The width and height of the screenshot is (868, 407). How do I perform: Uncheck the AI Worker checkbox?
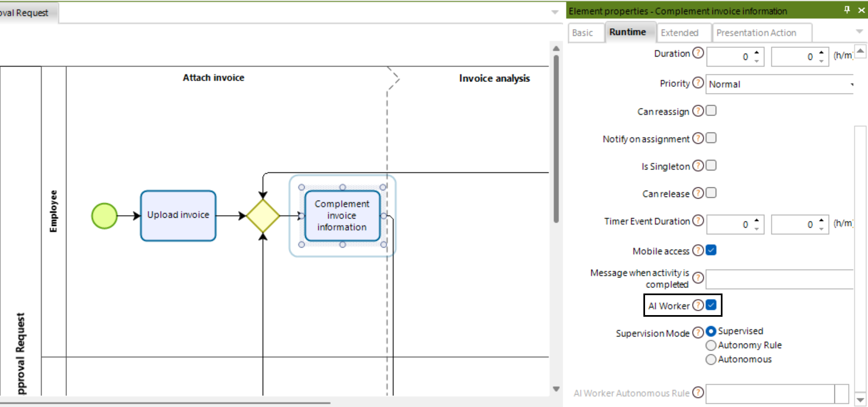tap(711, 305)
